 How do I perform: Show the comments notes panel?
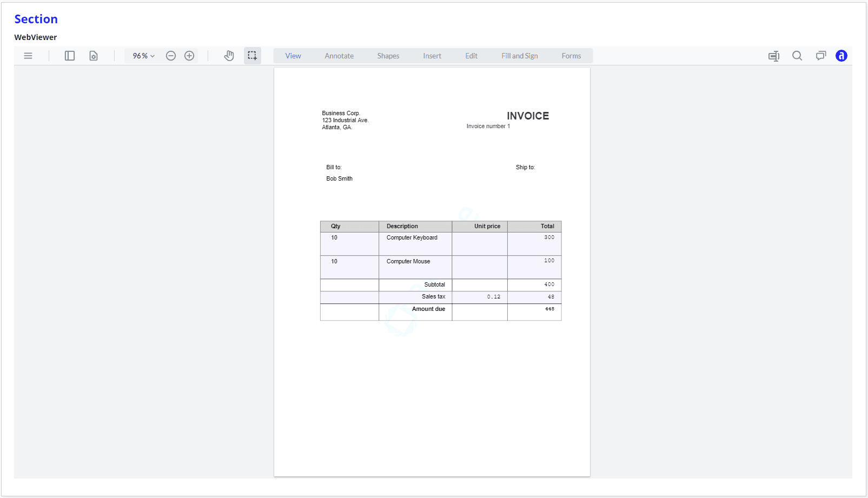821,56
